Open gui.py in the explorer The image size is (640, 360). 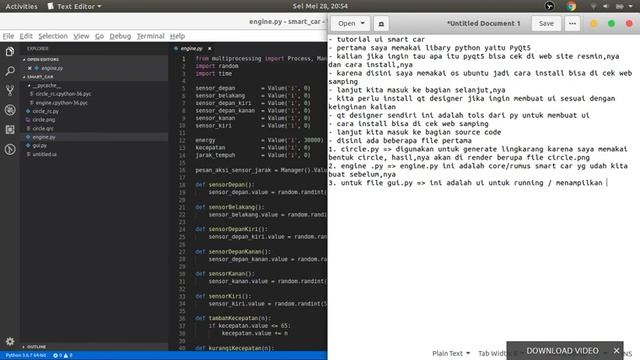40,146
